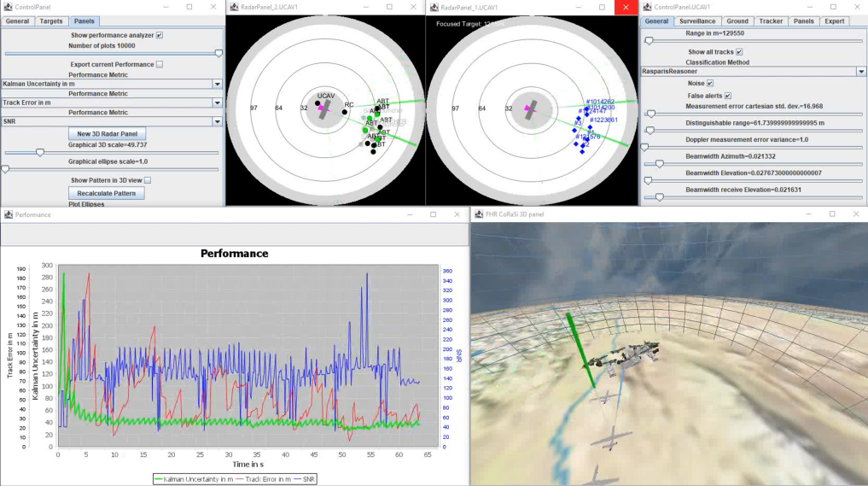The height and width of the screenshot is (486, 868).
Task: Click the green radar beam in 3D view
Action: tap(580, 349)
